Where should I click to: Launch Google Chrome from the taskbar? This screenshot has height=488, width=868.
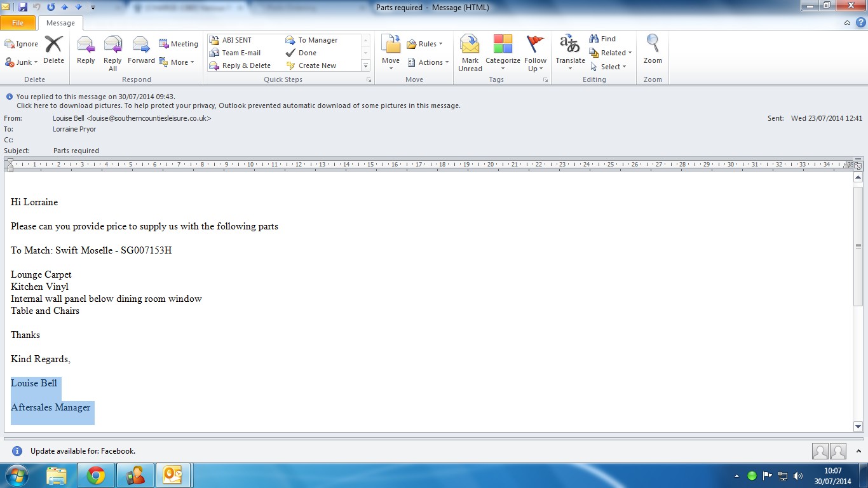coord(96,475)
